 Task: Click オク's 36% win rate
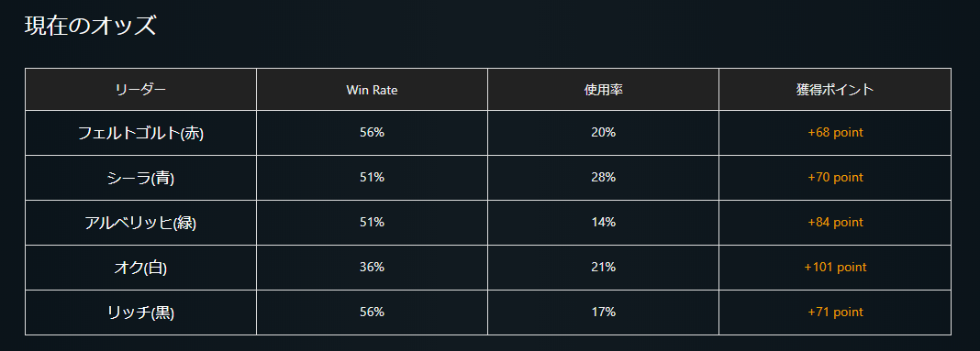(372, 268)
